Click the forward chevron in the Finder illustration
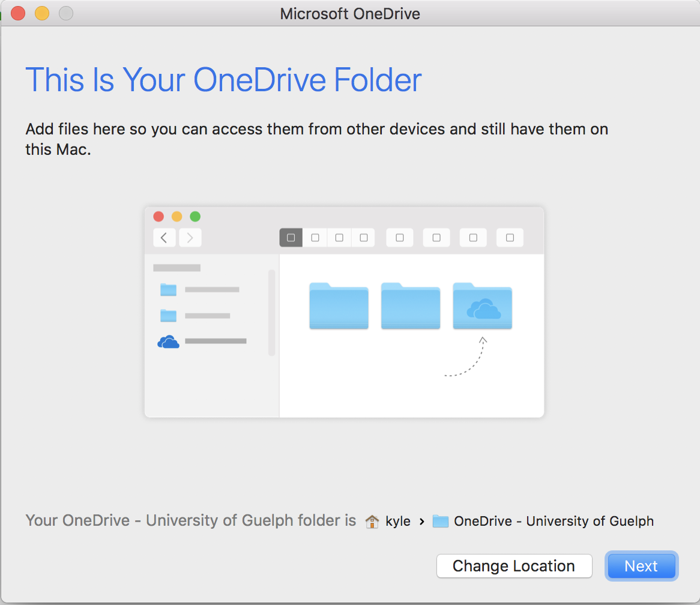The width and height of the screenshot is (700, 605). [x=190, y=238]
